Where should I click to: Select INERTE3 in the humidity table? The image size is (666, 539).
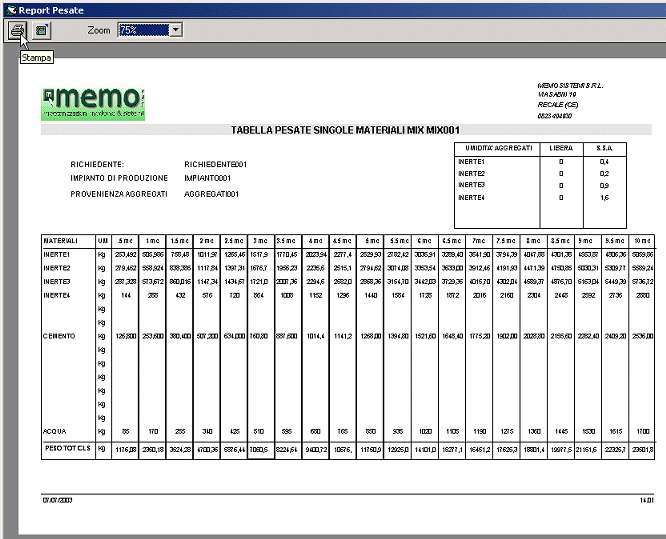(x=471, y=185)
